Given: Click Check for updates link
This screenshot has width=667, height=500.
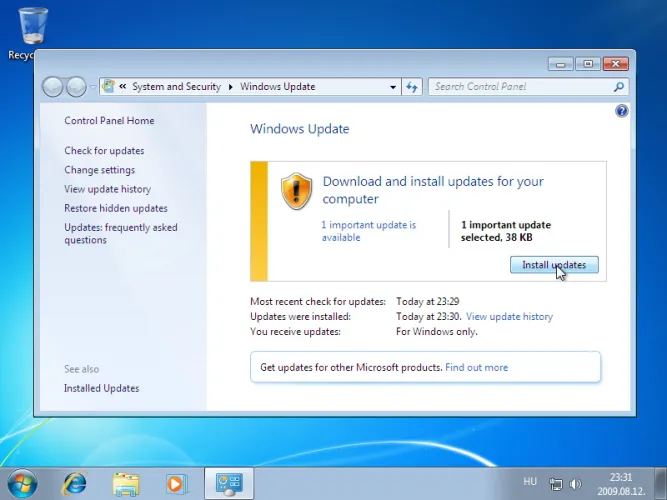Looking at the screenshot, I should point(104,151).
